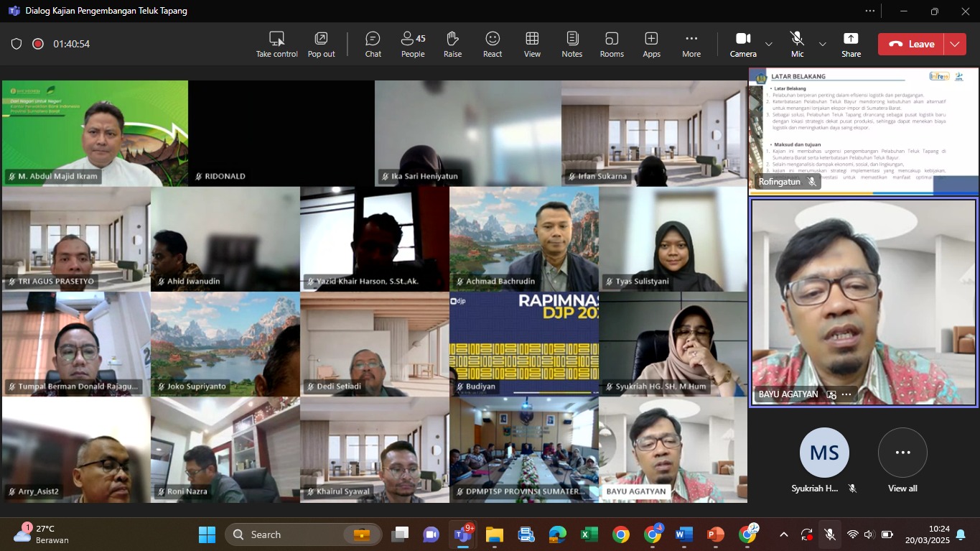This screenshot has height=551, width=980.
Task: Click the recording indicator icon
Action: (38, 44)
